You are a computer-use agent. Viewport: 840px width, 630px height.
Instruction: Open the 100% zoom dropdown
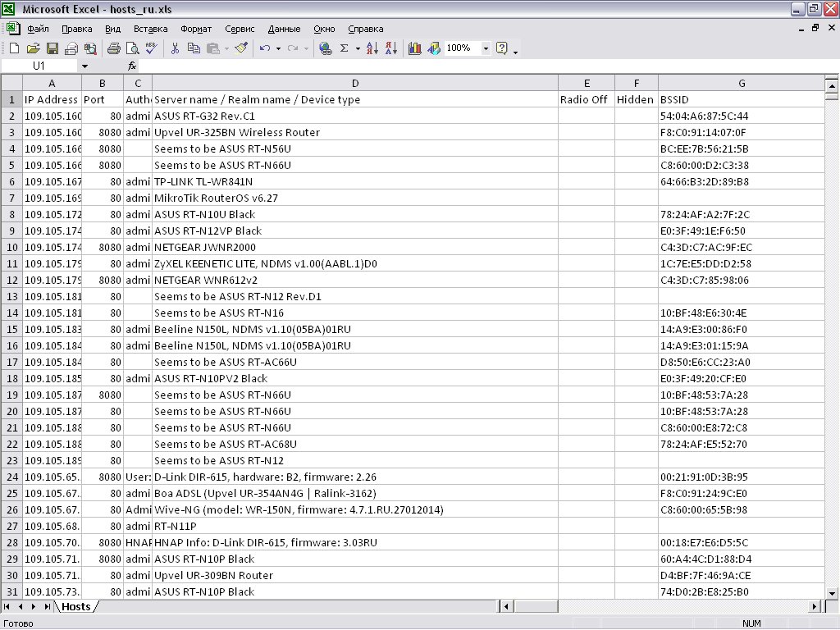(x=486, y=48)
